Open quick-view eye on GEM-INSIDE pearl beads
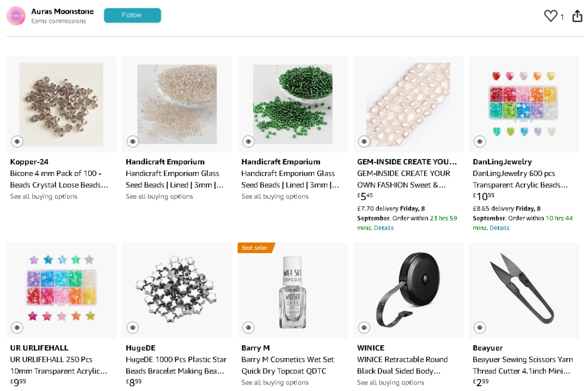Image resolution: width=588 pixels, height=391 pixels. (x=364, y=142)
